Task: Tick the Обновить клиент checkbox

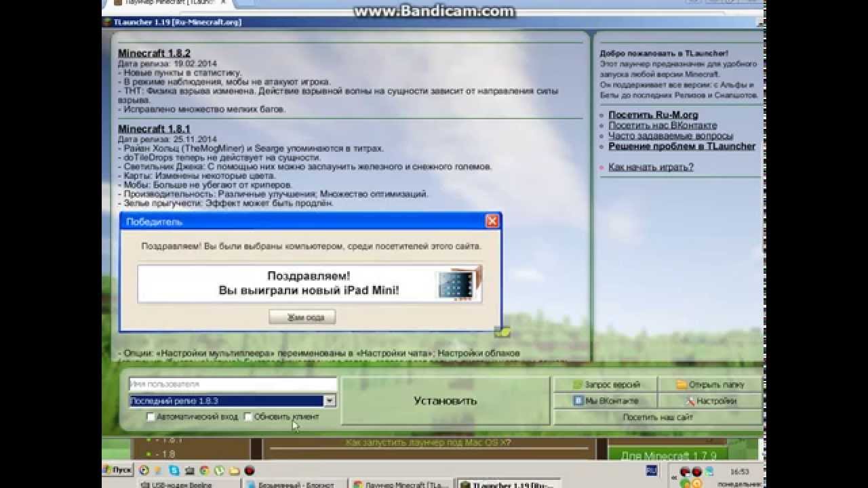Action: pyautogui.click(x=248, y=417)
